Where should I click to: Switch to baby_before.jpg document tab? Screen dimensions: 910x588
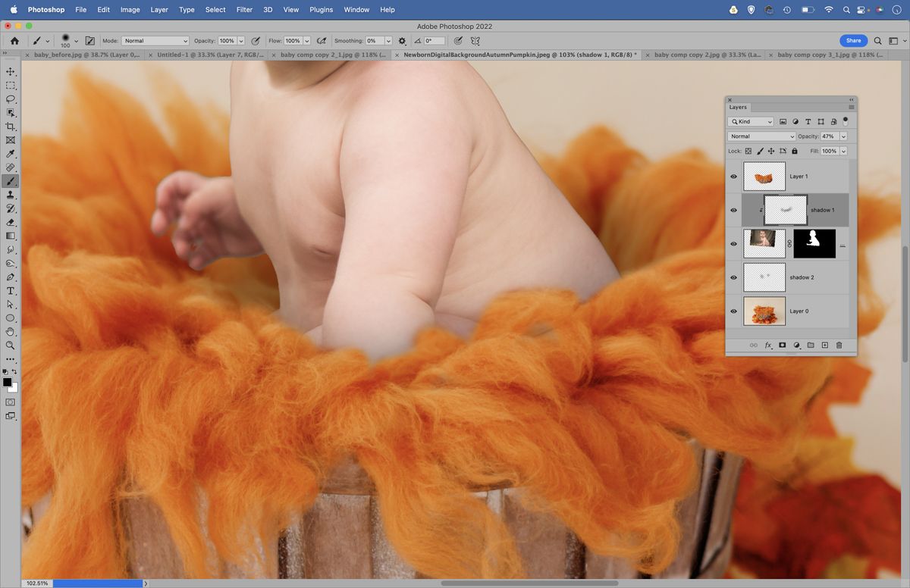[87, 55]
